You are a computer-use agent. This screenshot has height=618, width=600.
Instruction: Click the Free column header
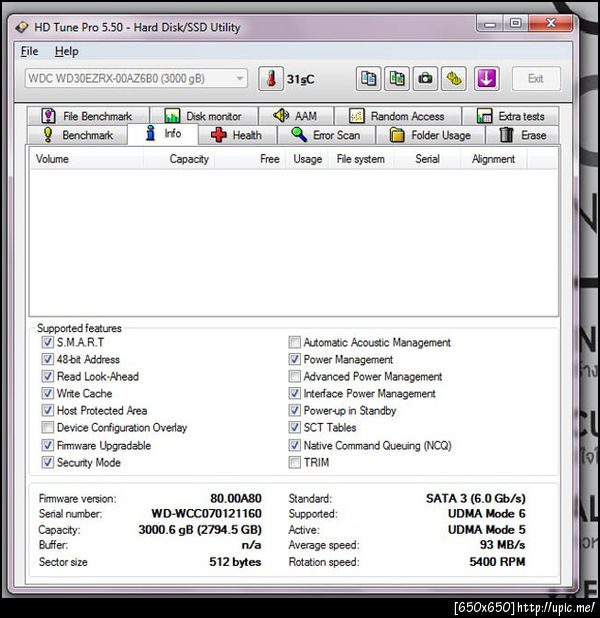[x=249, y=159]
